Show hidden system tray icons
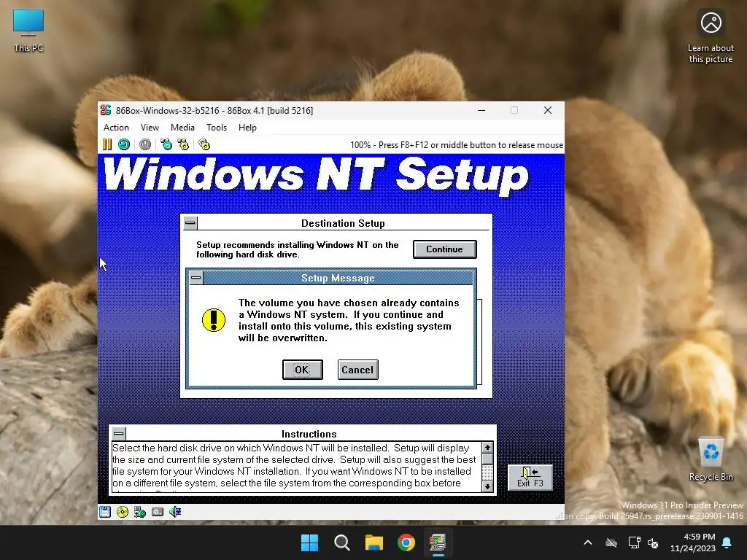The image size is (747, 560). [588, 542]
